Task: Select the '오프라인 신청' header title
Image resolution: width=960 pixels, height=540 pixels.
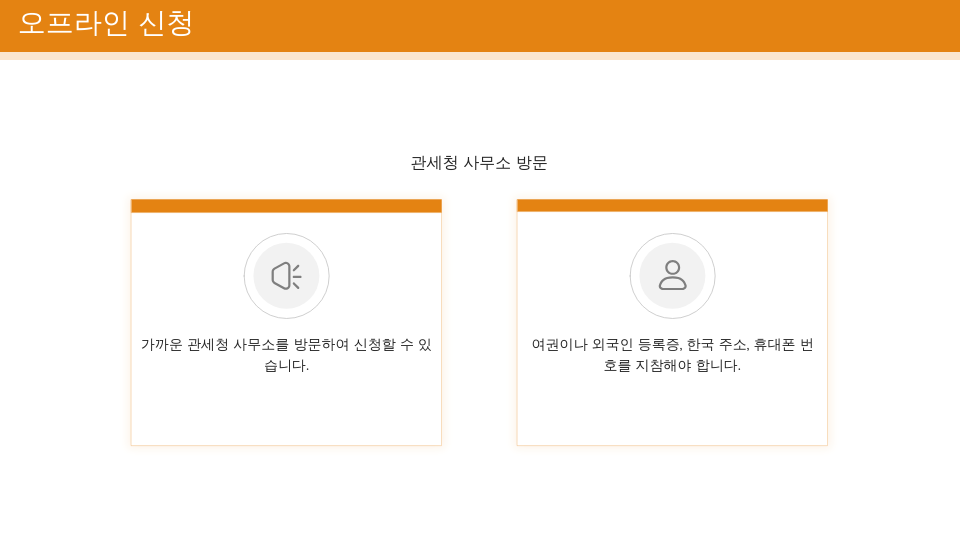Action: (x=106, y=24)
